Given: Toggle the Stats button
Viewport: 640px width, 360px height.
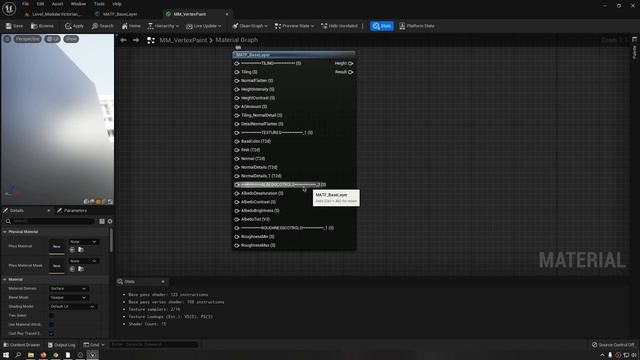Looking at the screenshot, I should pyautogui.click(x=382, y=26).
